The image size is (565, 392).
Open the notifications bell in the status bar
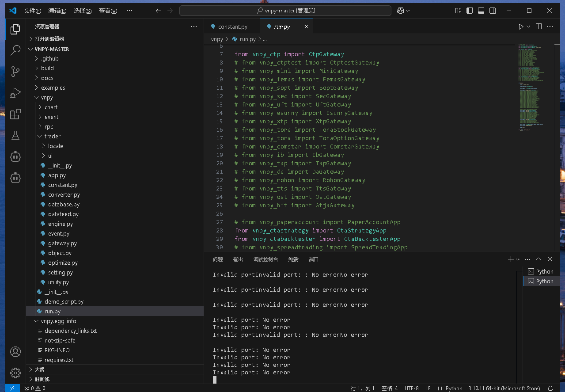tap(550, 388)
